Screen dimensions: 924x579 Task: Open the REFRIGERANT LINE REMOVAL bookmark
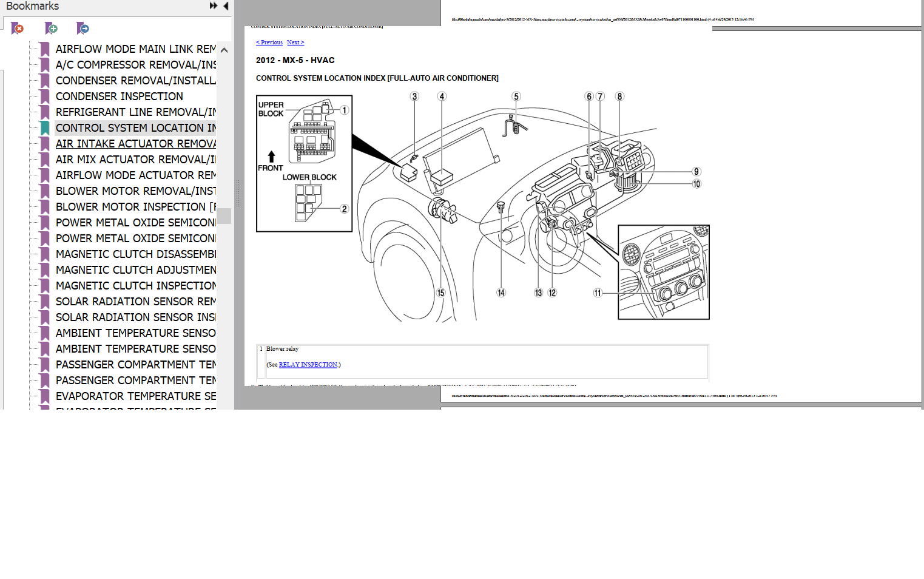click(136, 112)
